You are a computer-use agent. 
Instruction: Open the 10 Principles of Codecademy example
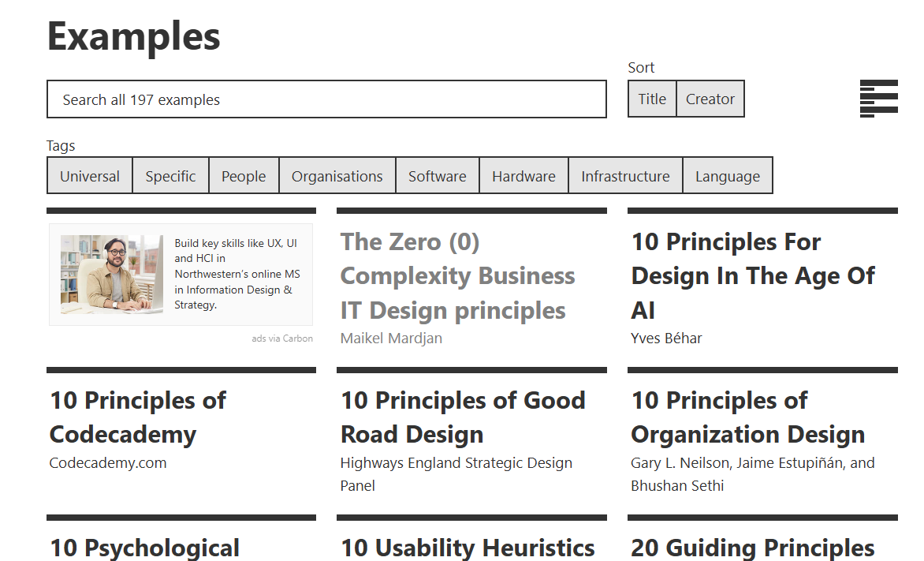138,417
